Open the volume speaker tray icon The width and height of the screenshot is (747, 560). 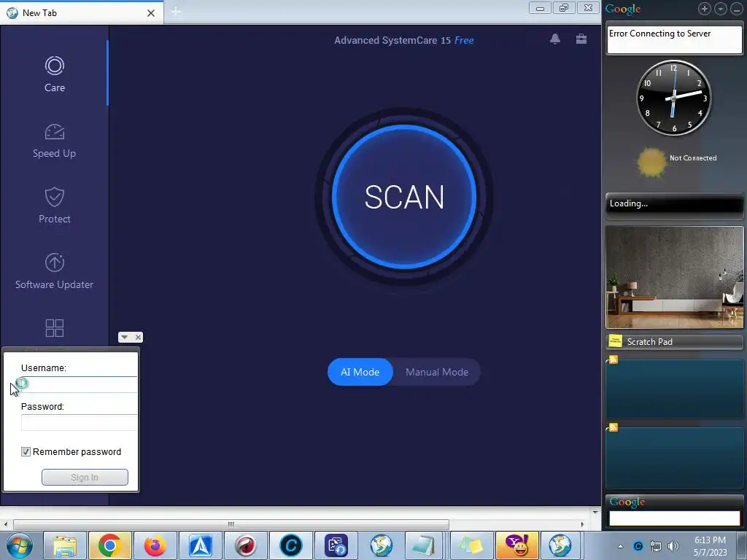(x=673, y=546)
